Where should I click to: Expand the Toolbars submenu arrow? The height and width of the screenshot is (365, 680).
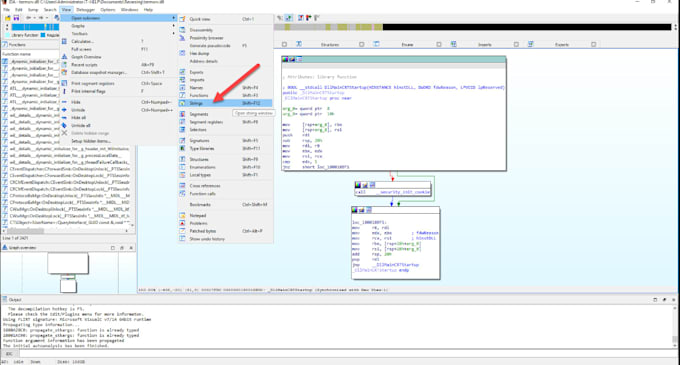click(x=174, y=33)
